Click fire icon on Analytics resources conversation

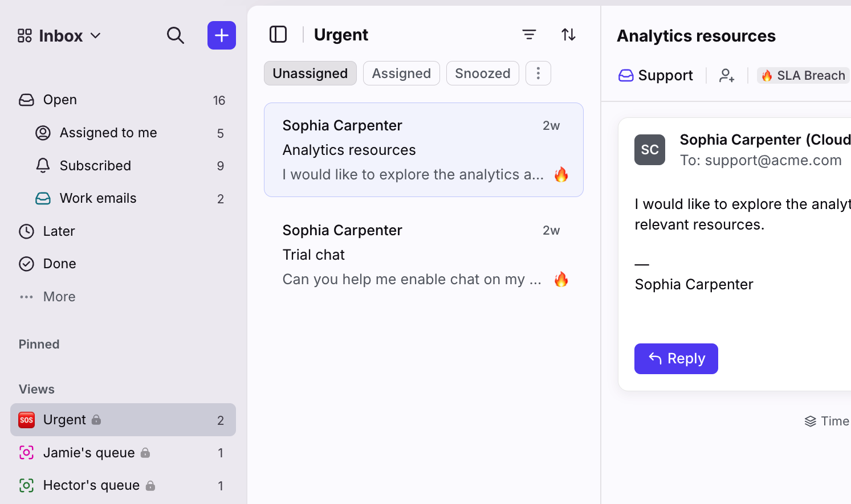[x=561, y=174]
